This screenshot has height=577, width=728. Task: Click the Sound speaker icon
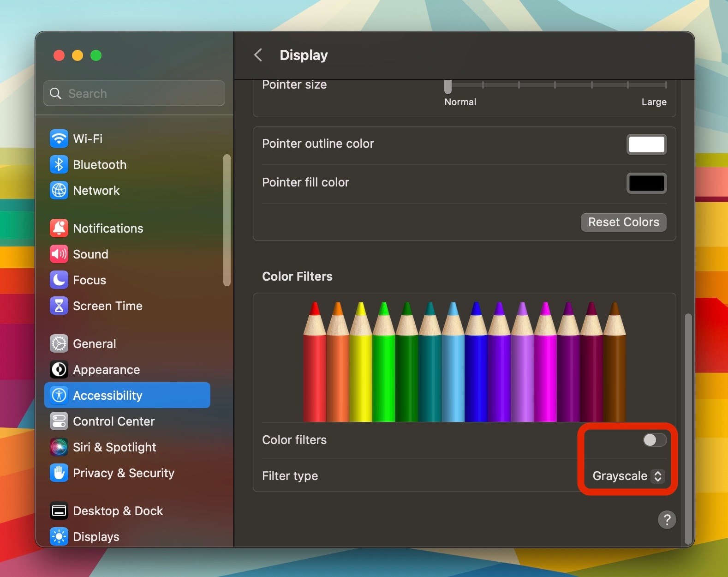coord(59,254)
